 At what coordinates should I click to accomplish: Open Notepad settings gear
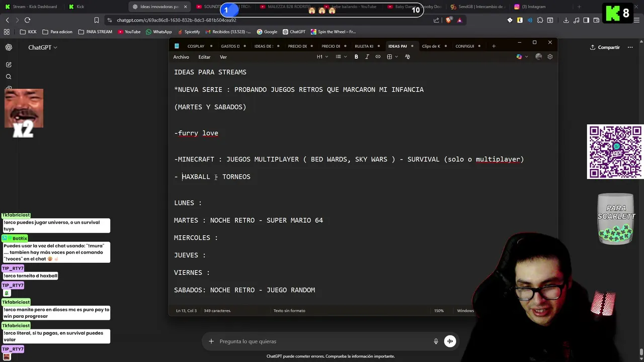tap(550, 57)
